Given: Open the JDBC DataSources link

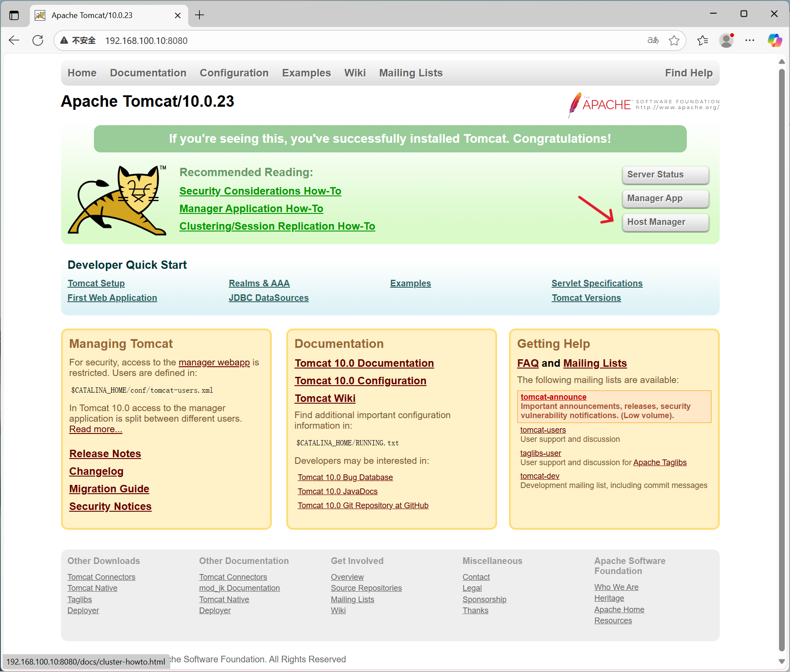Looking at the screenshot, I should 269,298.
